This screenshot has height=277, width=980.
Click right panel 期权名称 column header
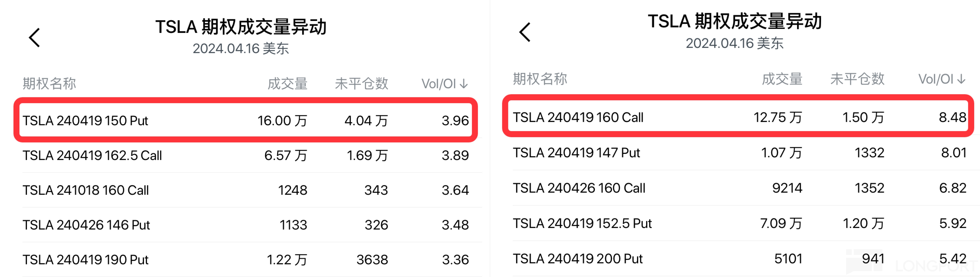(x=540, y=79)
